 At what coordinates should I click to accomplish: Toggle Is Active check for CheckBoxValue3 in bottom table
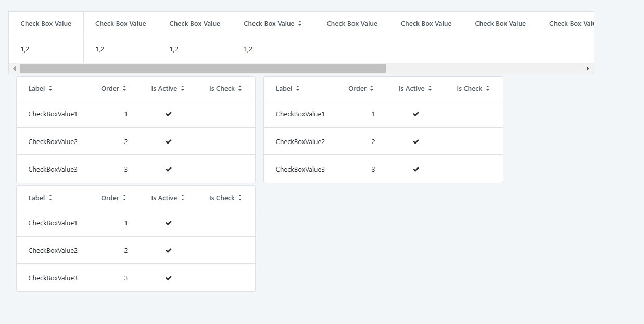pos(168,278)
